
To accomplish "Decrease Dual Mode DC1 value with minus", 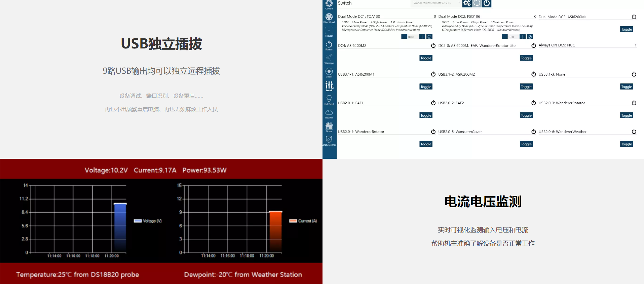I will coord(404,37).
